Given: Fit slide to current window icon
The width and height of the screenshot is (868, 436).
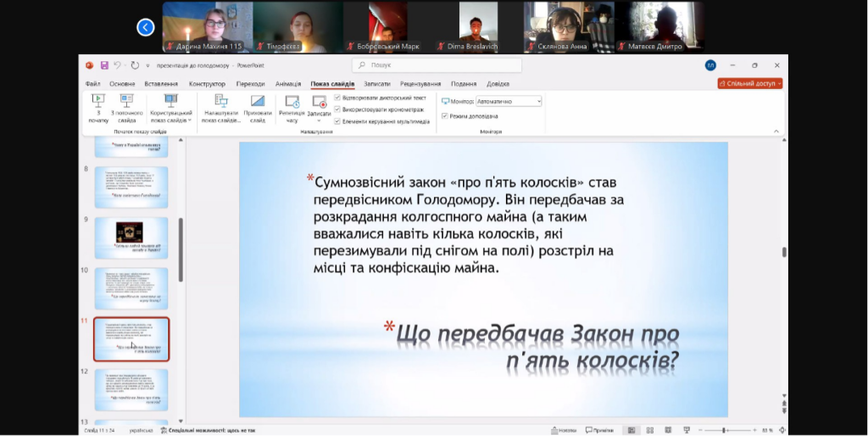Looking at the screenshot, I should 782,430.
